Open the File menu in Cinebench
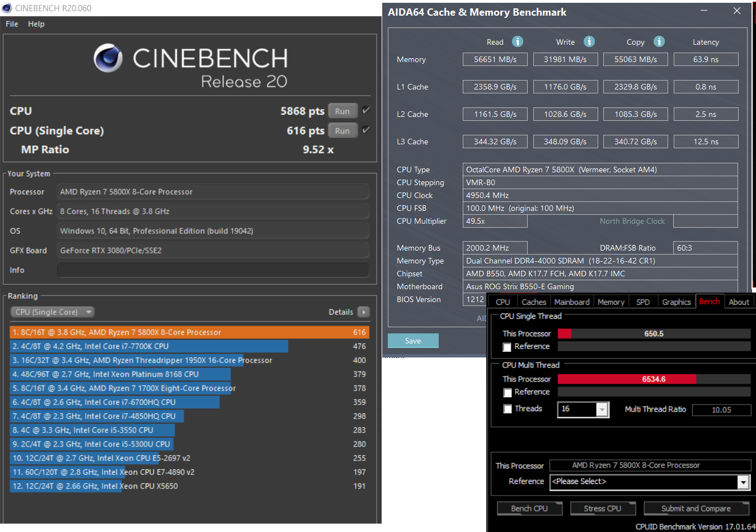 (x=12, y=24)
